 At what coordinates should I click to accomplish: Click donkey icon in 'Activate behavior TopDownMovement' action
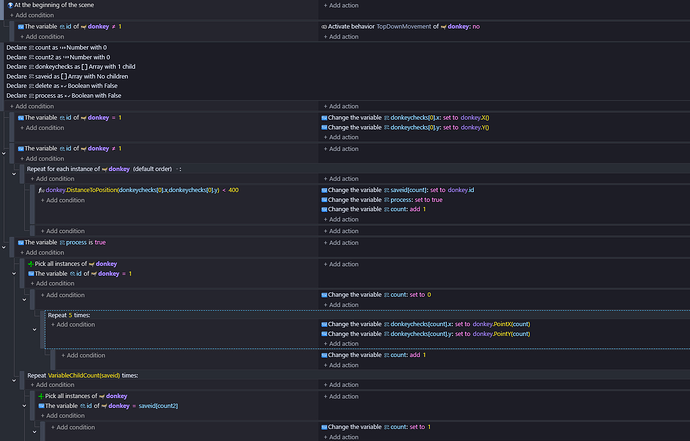point(444,27)
